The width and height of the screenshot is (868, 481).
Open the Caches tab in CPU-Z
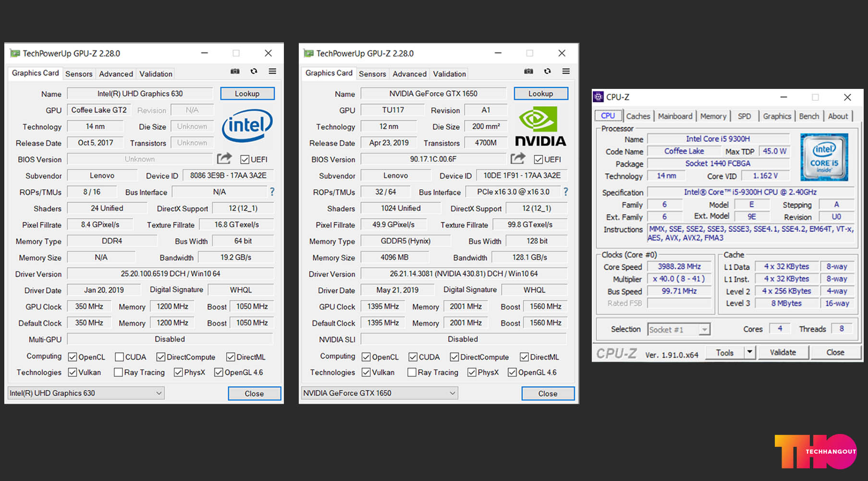pyautogui.click(x=638, y=116)
